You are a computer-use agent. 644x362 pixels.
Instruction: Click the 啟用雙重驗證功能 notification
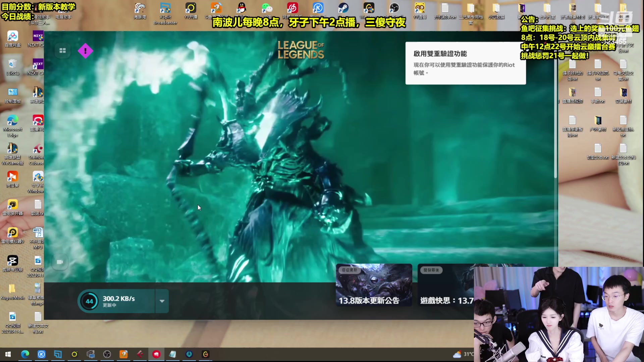coord(466,63)
